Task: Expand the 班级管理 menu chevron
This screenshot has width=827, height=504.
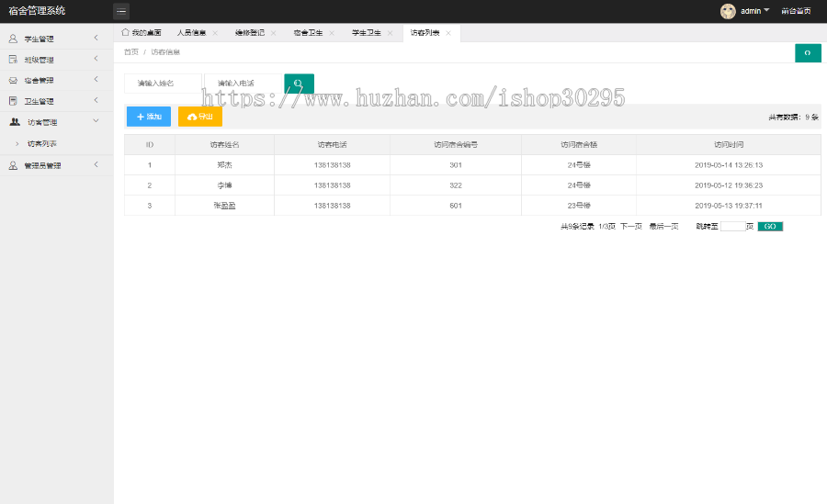Action: point(96,59)
